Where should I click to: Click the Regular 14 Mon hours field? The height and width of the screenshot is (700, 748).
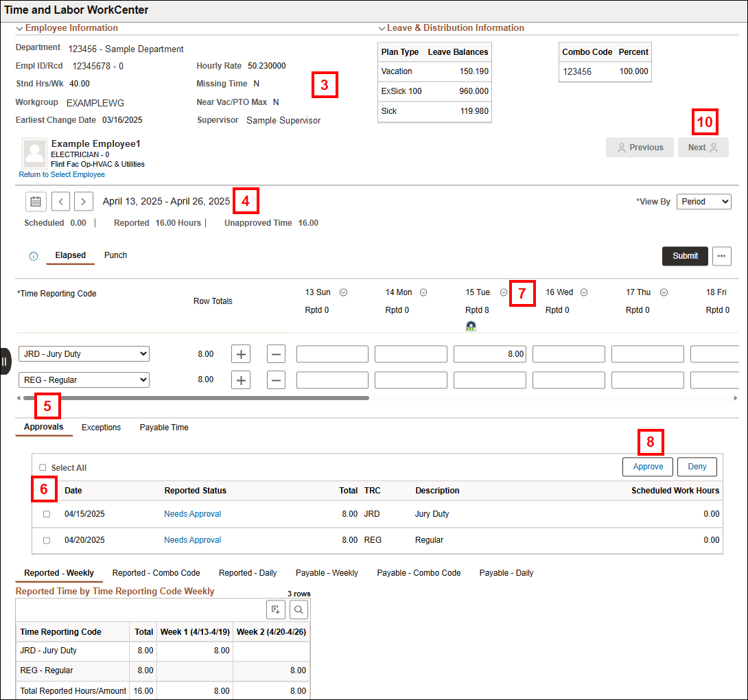411,380
